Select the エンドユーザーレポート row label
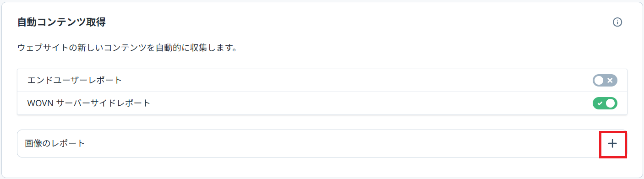 click(75, 81)
